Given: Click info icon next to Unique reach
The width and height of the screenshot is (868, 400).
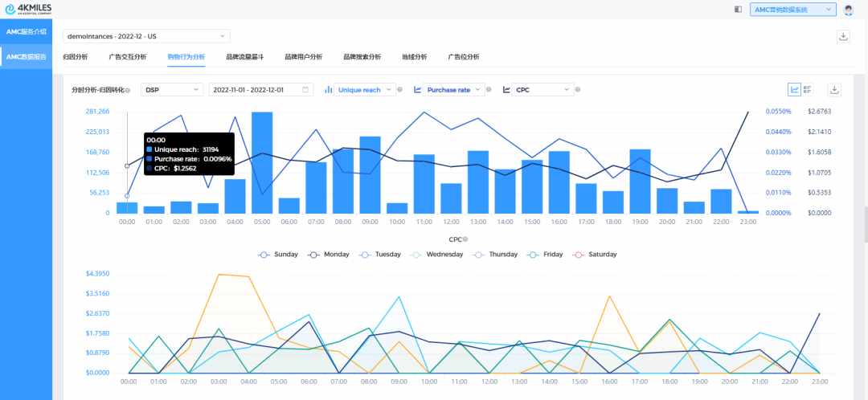Looking at the screenshot, I should click(x=400, y=90).
